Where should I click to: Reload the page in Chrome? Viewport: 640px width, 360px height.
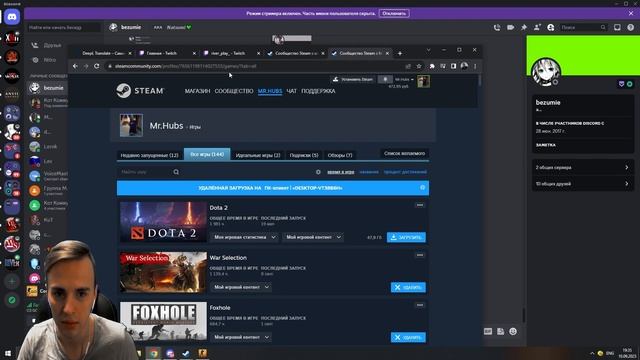[97, 66]
